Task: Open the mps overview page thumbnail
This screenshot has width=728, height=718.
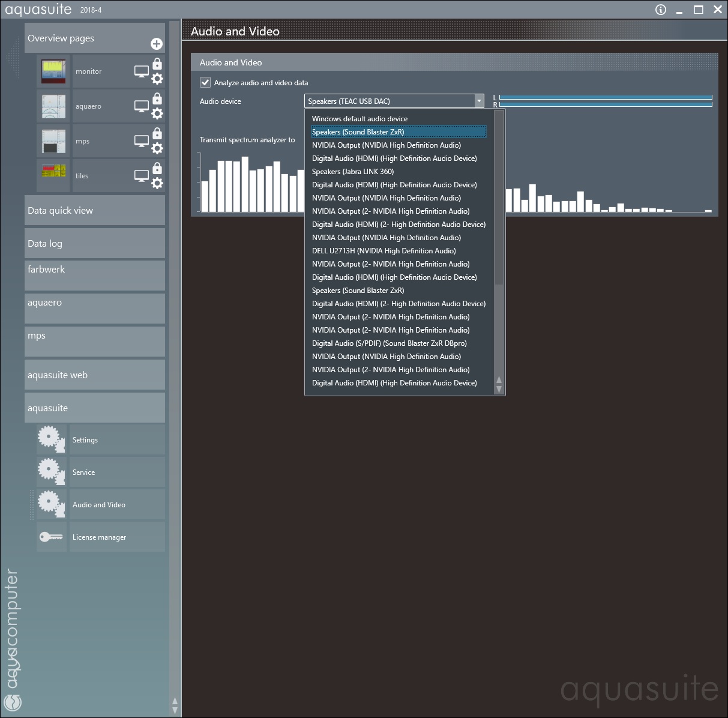Action: (53, 141)
